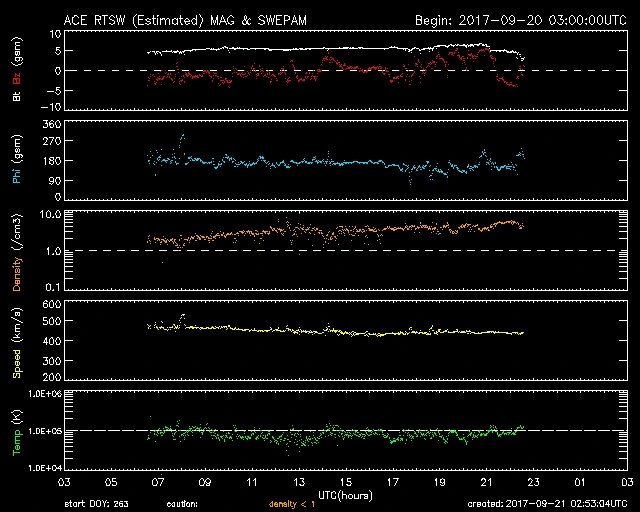
Task: Select the 'start DOY: 263' footer text
Action: (96, 504)
